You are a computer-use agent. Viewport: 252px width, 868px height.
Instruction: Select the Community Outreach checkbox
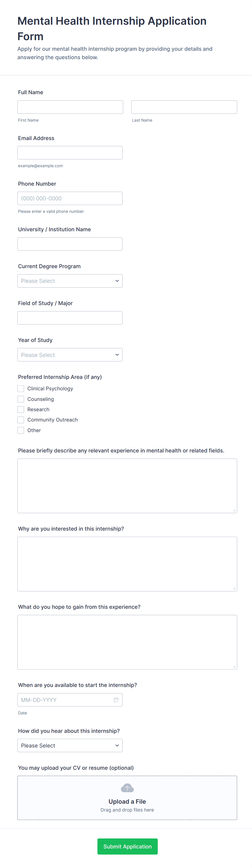pos(21,420)
